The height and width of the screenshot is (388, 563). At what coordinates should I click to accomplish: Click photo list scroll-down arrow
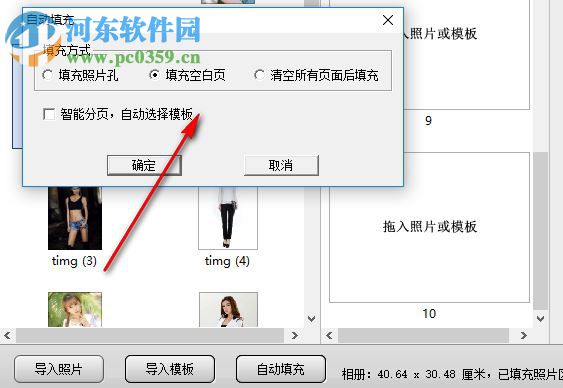312,319
